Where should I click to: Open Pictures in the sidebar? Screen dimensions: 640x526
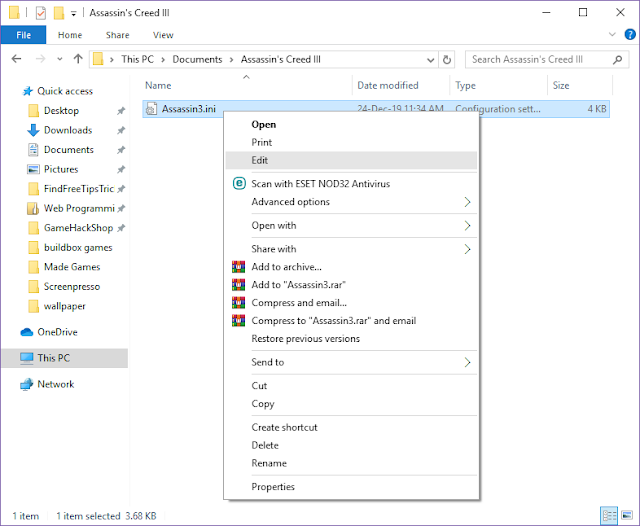[61, 169]
